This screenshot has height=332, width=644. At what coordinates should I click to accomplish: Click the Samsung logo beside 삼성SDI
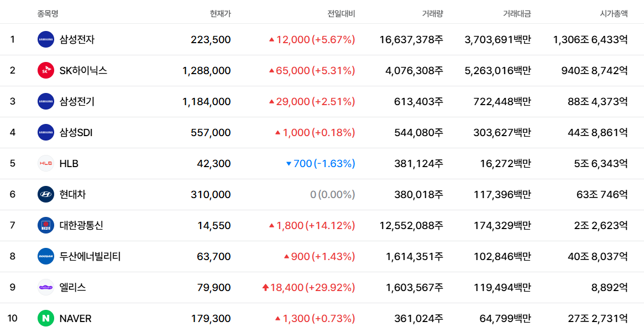point(45,132)
